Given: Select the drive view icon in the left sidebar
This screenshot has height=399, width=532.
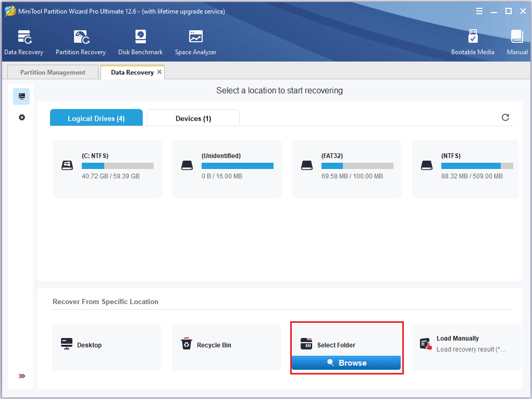Looking at the screenshot, I should coord(21,96).
